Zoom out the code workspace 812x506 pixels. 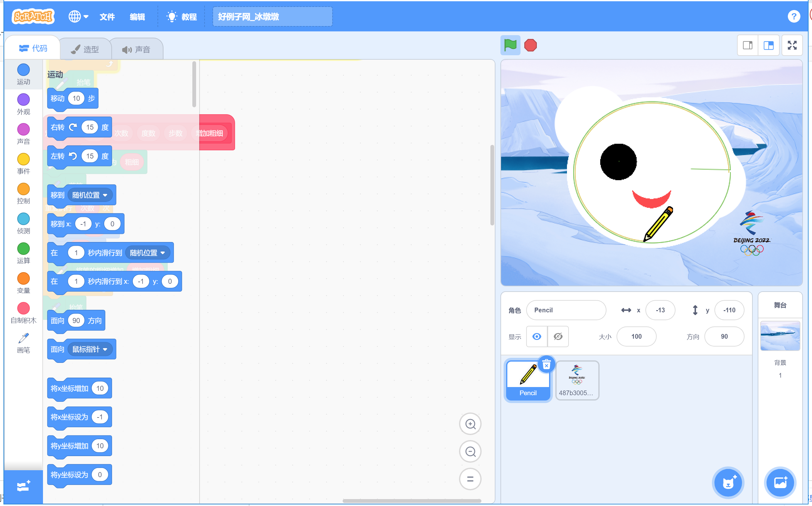(x=470, y=451)
